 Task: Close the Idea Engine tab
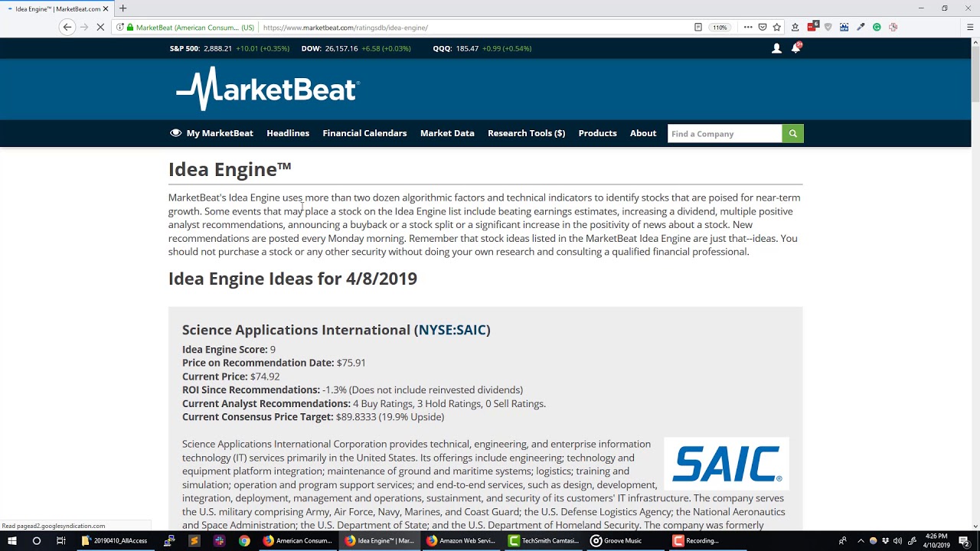point(107,8)
